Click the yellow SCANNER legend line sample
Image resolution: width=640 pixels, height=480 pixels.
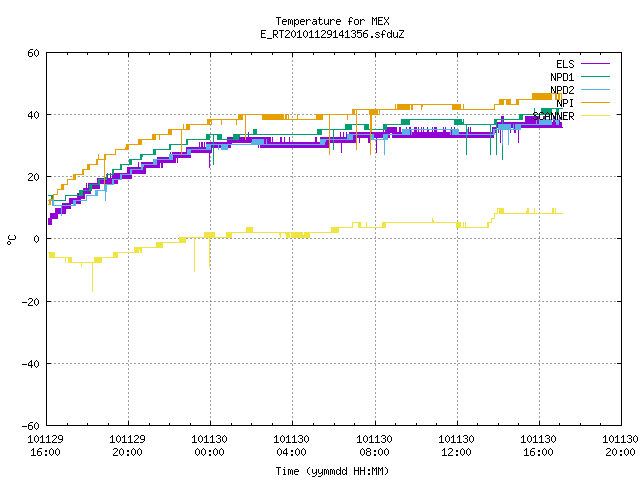[x=595, y=116]
